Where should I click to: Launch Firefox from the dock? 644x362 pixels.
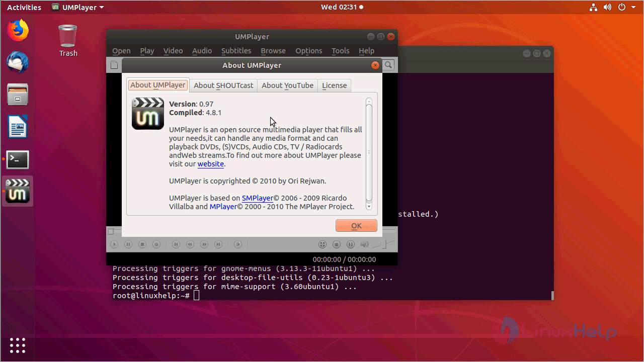click(18, 30)
